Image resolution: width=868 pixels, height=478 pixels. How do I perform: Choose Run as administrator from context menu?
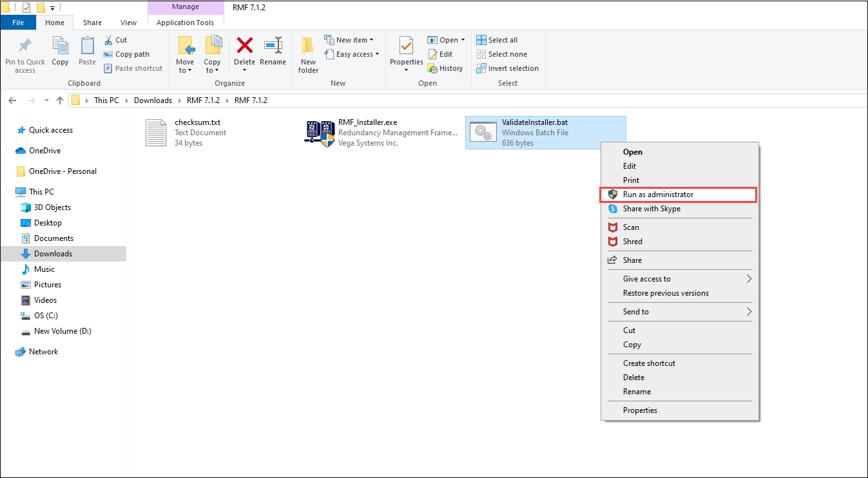click(658, 195)
